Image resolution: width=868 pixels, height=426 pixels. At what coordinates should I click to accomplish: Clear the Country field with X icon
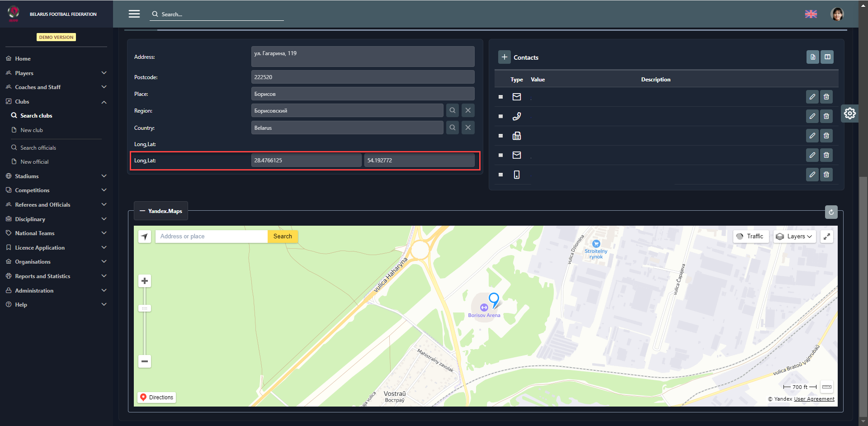468,128
